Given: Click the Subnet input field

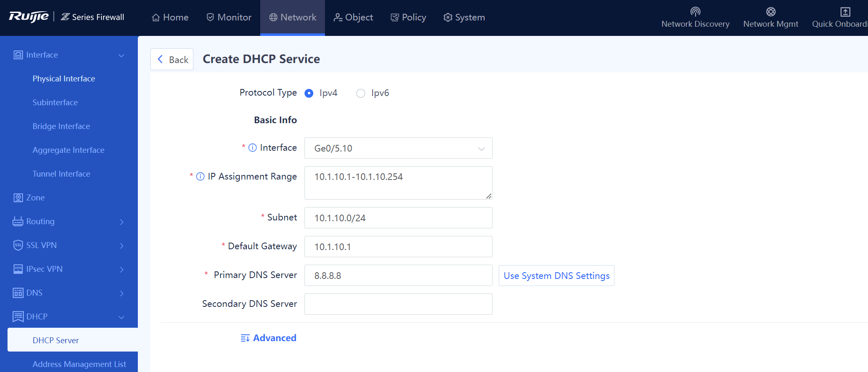Looking at the screenshot, I should (398, 218).
